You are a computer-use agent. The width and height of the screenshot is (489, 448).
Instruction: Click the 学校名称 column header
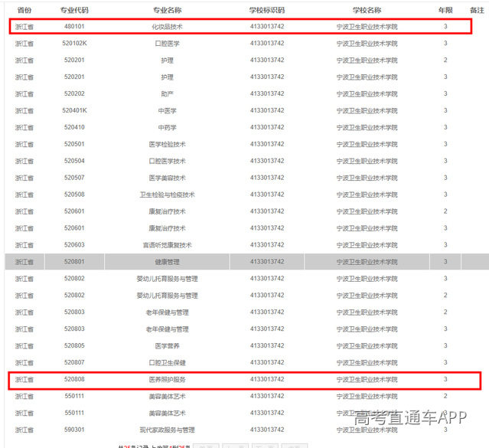(x=367, y=10)
